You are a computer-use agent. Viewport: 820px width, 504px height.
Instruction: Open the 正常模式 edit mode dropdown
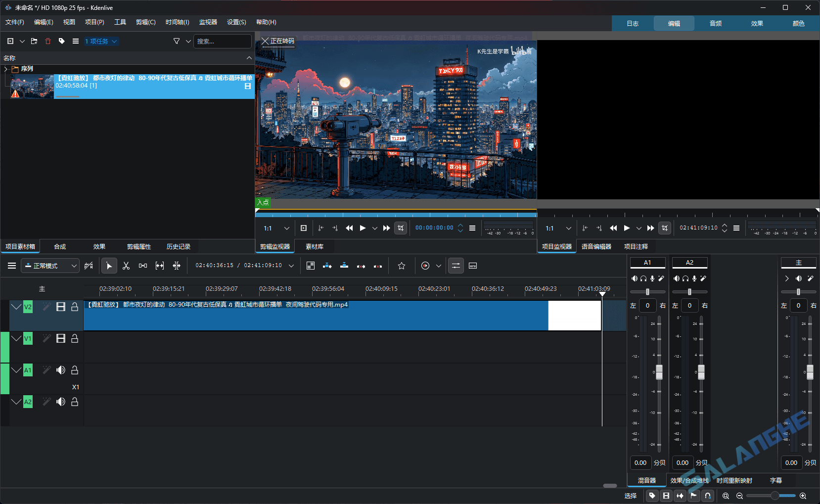(x=49, y=266)
